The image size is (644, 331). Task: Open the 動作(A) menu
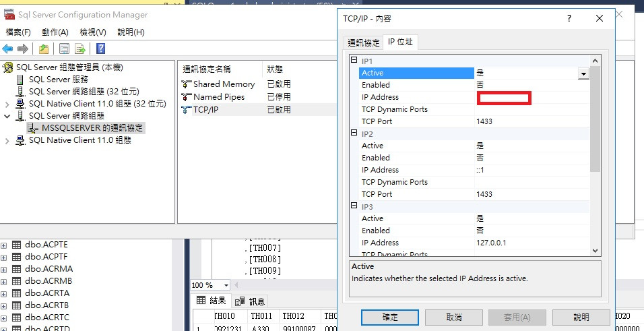pyautogui.click(x=55, y=32)
